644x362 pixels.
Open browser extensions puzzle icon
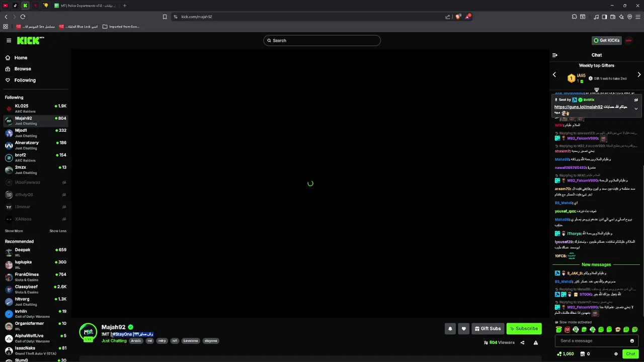(574, 17)
